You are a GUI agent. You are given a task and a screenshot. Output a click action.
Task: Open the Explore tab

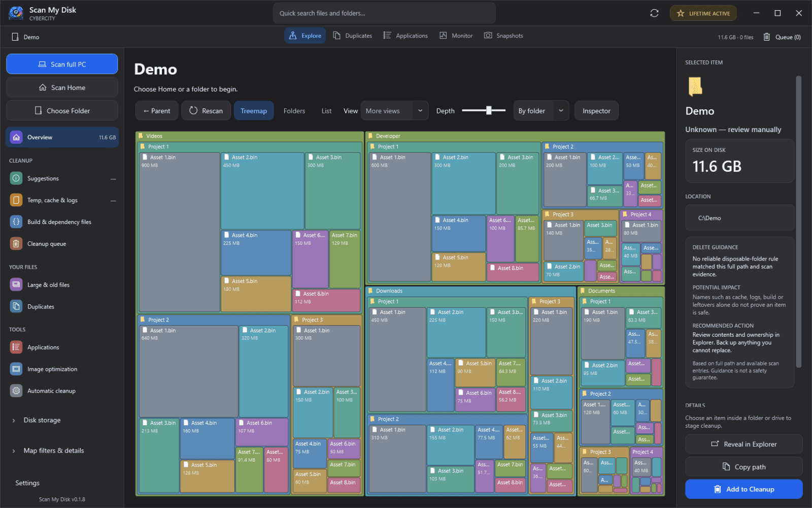[305, 36]
